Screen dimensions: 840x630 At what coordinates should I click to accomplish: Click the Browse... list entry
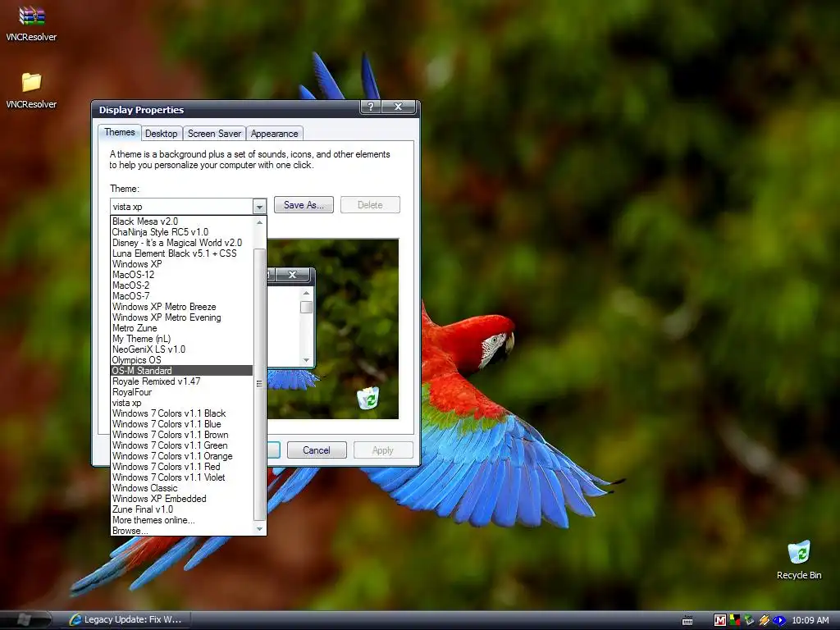(x=181, y=531)
